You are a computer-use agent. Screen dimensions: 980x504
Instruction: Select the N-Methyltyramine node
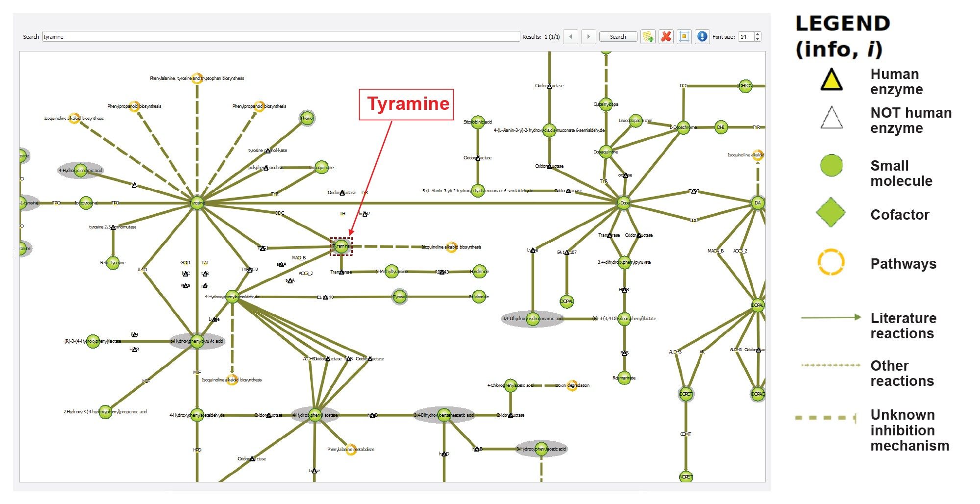[392, 272]
